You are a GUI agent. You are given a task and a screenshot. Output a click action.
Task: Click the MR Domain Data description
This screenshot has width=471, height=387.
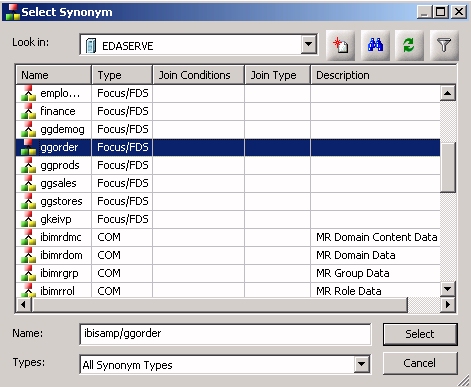pos(356,255)
